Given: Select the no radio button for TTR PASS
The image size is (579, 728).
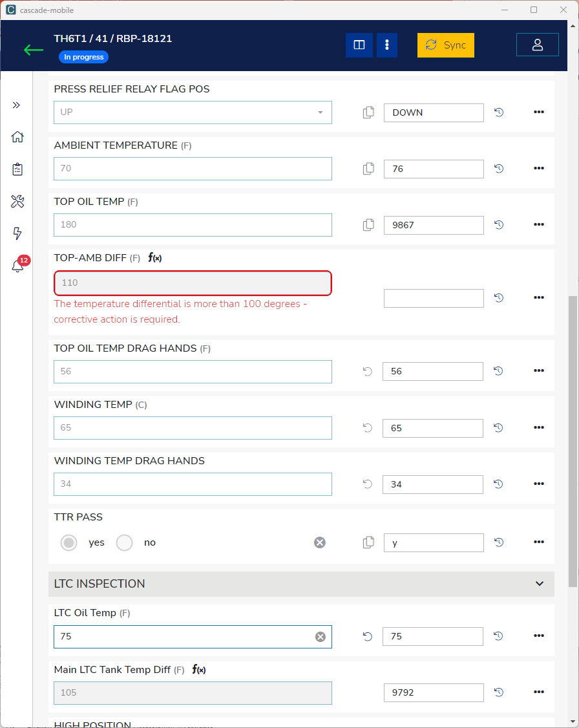Looking at the screenshot, I should click(x=124, y=542).
